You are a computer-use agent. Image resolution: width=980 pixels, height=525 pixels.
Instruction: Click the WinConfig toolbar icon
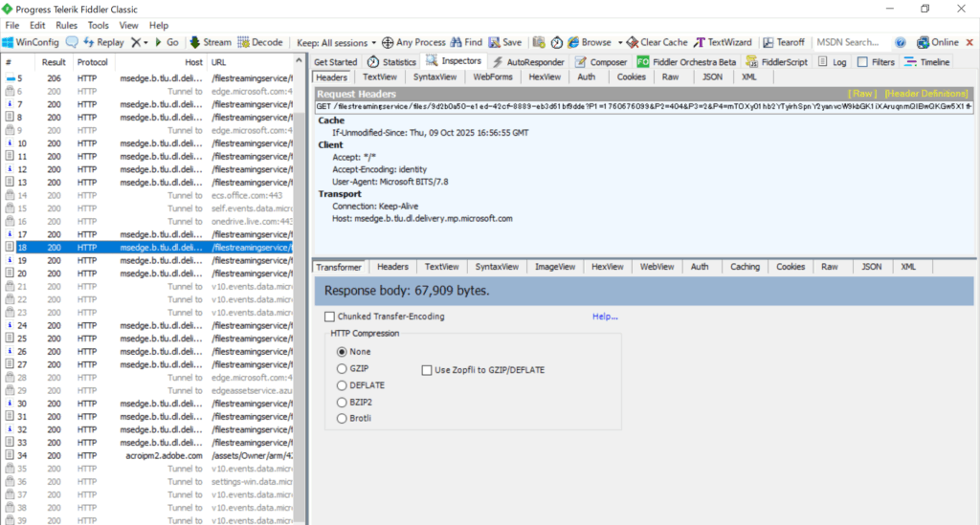pyautogui.click(x=9, y=43)
